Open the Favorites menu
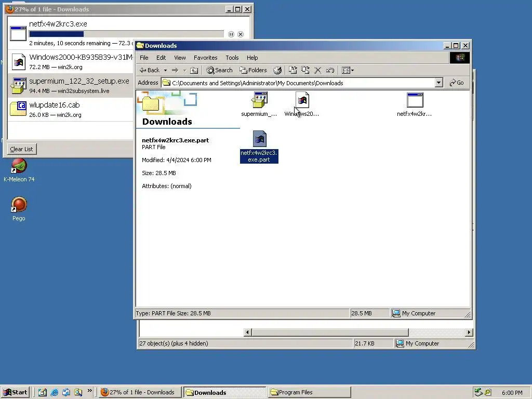 tap(205, 58)
